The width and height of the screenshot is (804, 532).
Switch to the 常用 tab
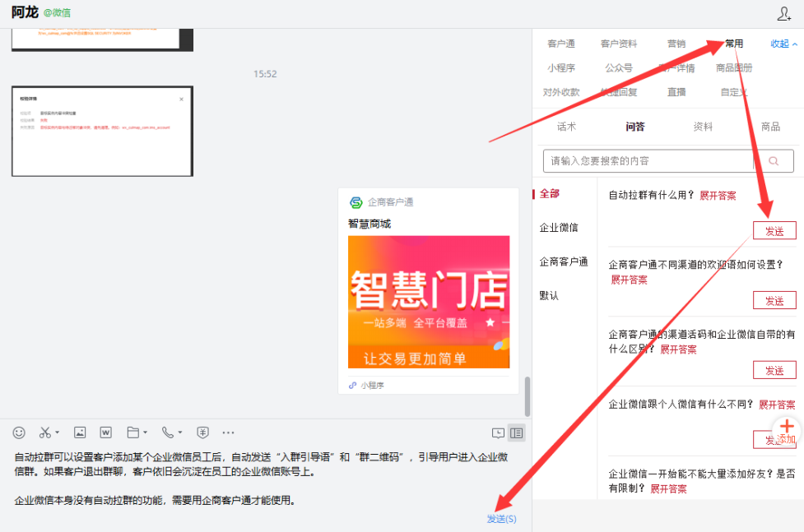click(734, 44)
